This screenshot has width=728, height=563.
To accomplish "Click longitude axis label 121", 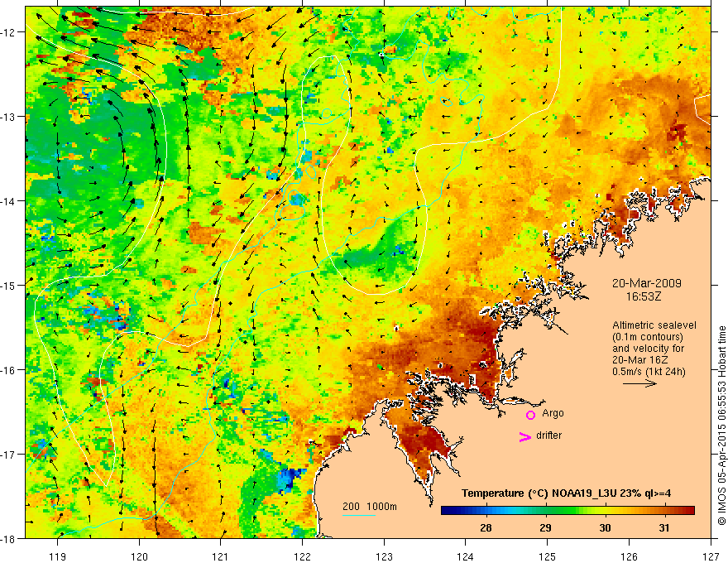I will coord(221,556).
